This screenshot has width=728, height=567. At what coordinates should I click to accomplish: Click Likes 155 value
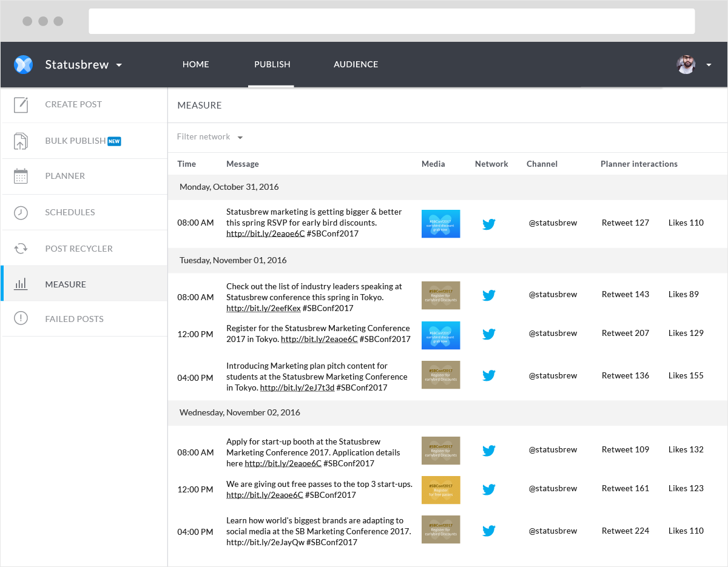(x=686, y=375)
